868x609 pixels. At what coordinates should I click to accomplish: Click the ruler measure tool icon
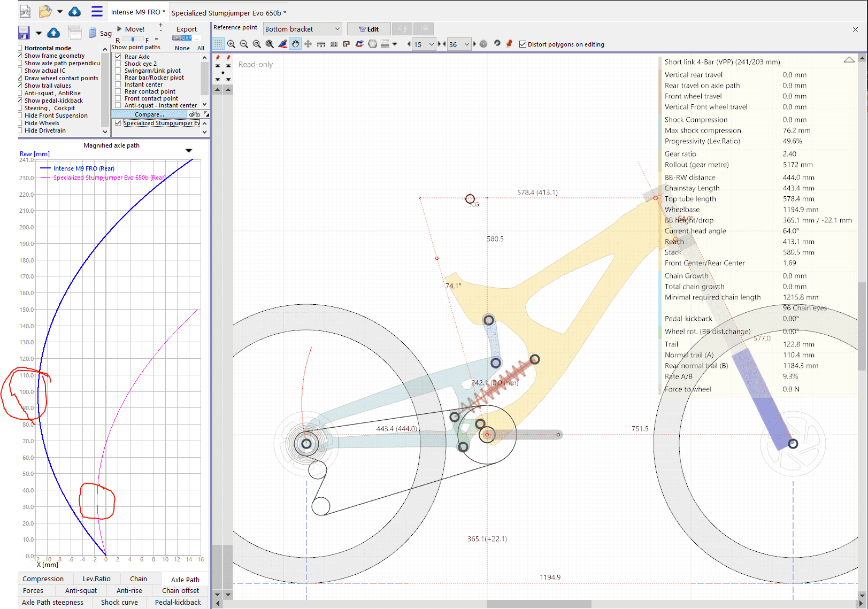click(x=321, y=44)
